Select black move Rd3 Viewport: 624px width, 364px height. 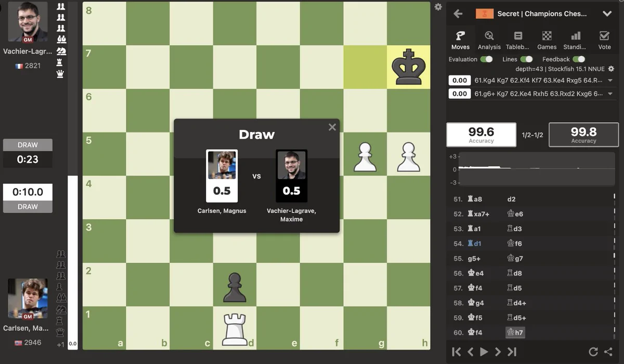[x=514, y=229]
